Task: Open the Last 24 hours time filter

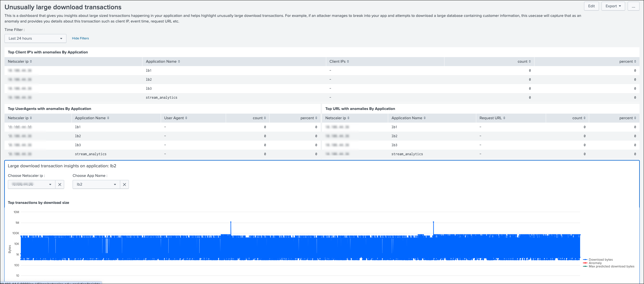Action: pyautogui.click(x=35, y=39)
